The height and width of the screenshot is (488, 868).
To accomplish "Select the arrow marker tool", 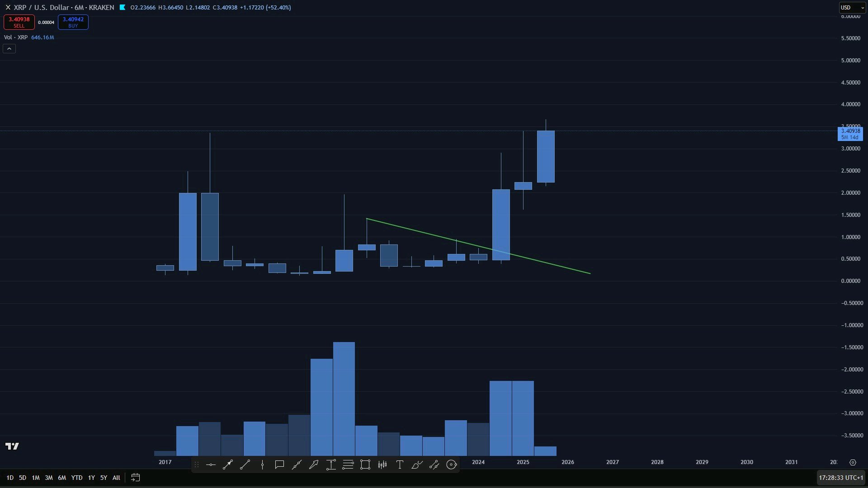I will tap(314, 465).
